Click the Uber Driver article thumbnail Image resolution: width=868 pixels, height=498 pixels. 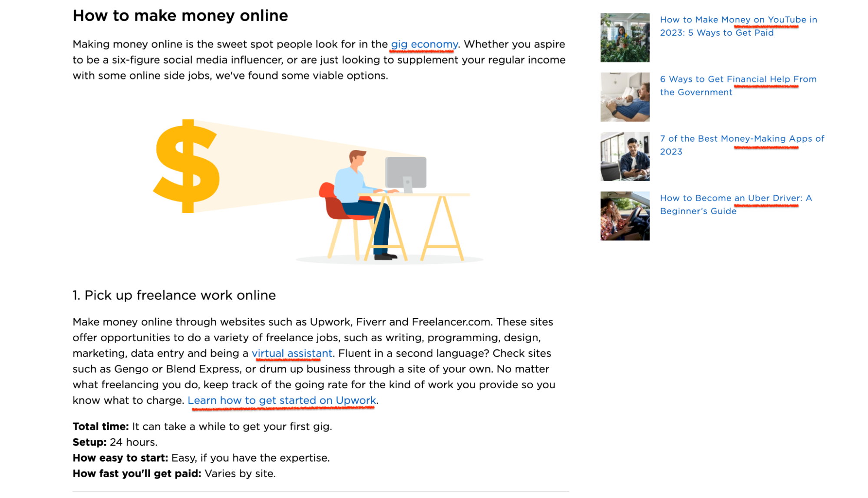[625, 216]
